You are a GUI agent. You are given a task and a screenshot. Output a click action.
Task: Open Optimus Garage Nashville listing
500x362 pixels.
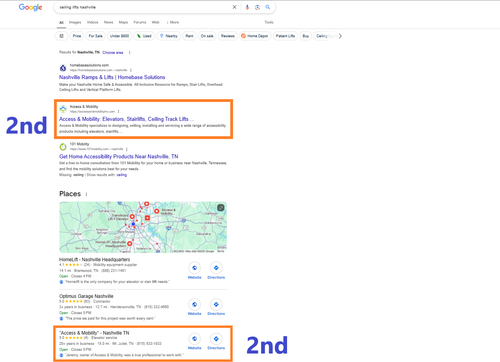[86, 296]
